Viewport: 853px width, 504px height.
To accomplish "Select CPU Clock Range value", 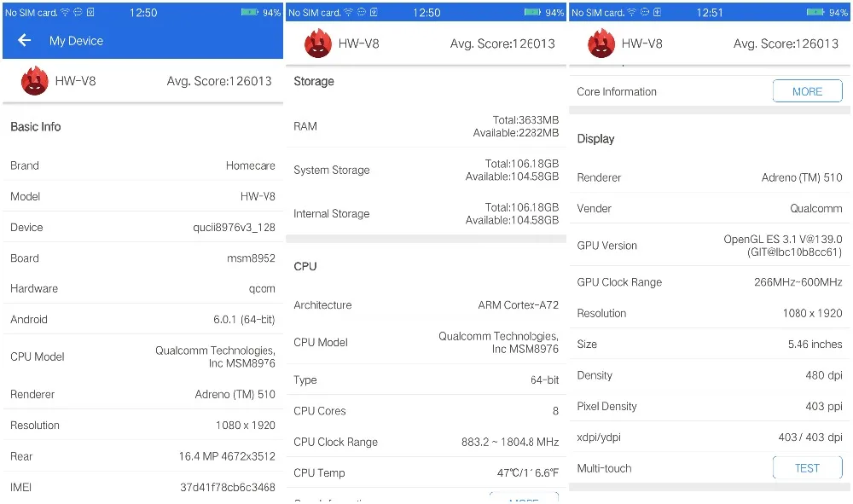I will click(510, 442).
